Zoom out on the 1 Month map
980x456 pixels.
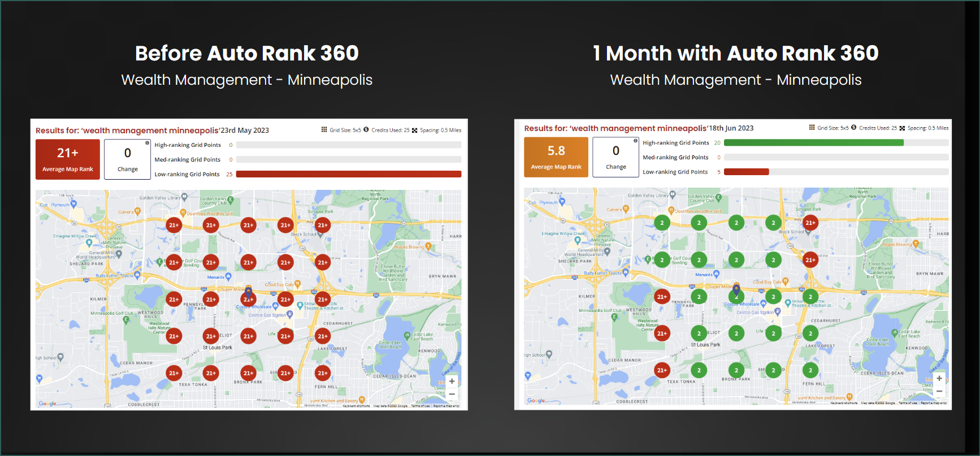[939, 391]
